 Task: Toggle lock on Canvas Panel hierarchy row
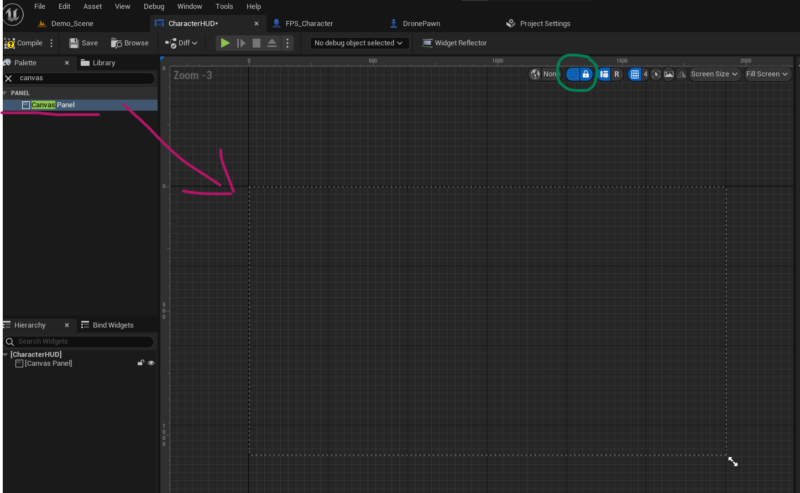pyautogui.click(x=141, y=363)
